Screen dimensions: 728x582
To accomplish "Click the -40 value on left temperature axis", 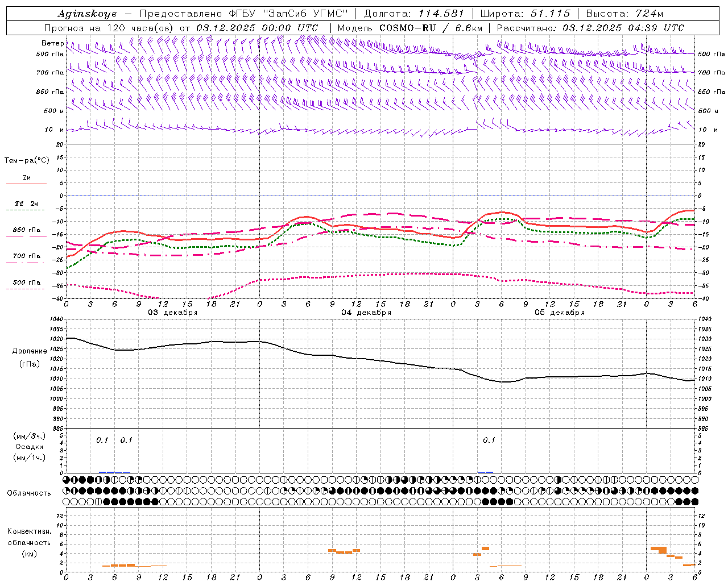I will pyautogui.click(x=58, y=298).
